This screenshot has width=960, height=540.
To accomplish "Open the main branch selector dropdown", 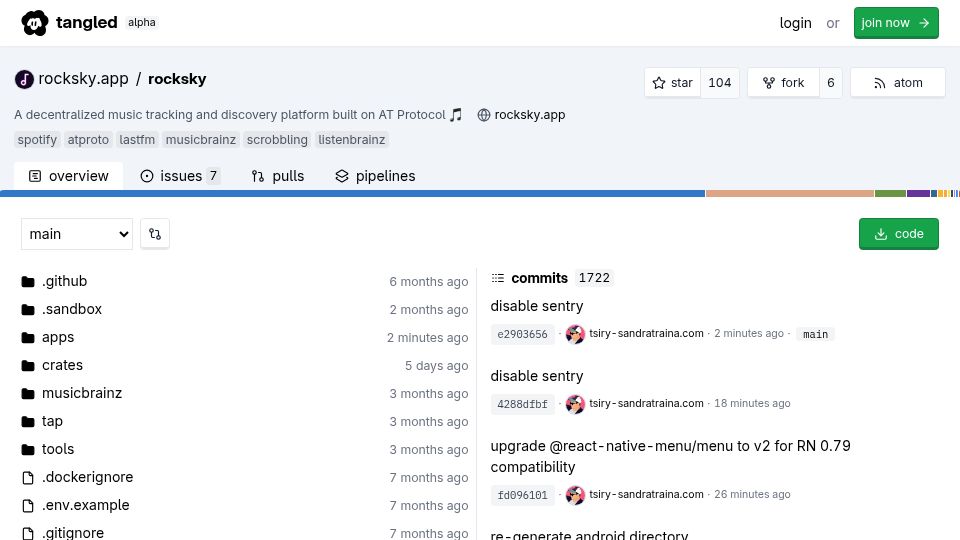I will tap(77, 234).
